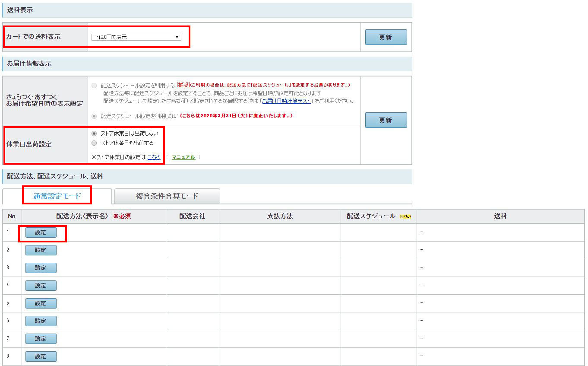Click the NEW! badge beside 配送スケジュール header
Viewport: 588px width, 366px height.
(x=405, y=216)
